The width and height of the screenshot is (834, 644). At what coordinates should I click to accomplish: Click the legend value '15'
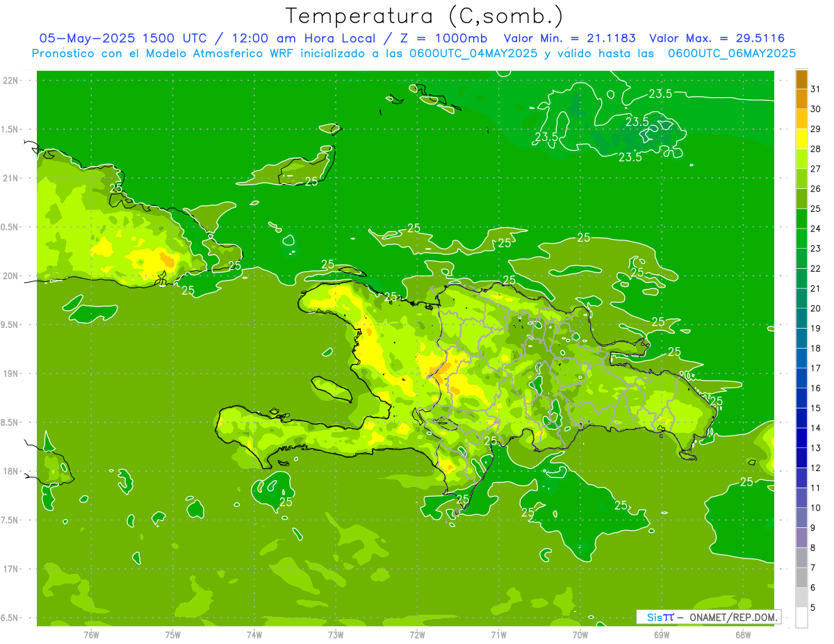point(816,408)
